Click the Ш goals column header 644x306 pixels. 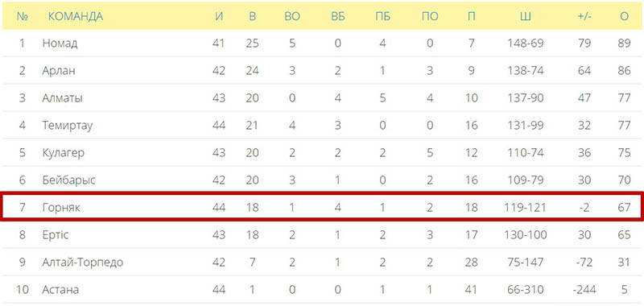coord(526,17)
